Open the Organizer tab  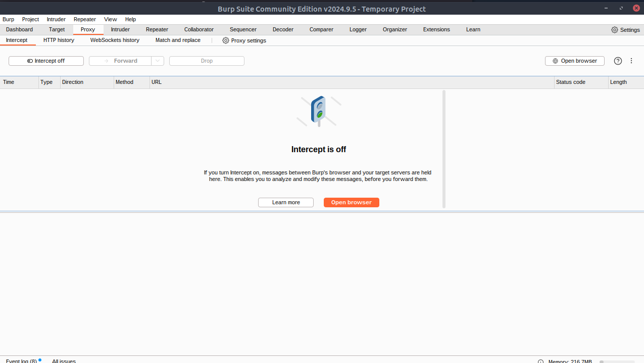tap(395, 29)
